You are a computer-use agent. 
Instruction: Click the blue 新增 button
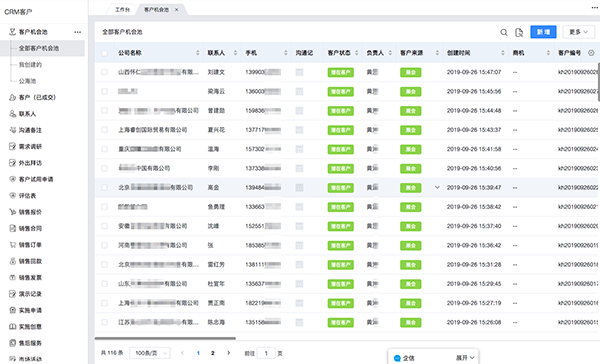point(543,32)
